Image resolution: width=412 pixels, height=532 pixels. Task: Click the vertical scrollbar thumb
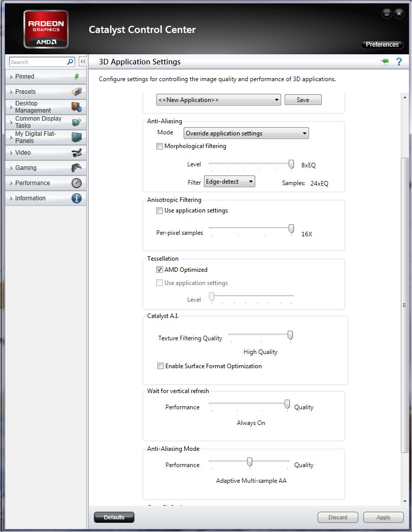404,305
